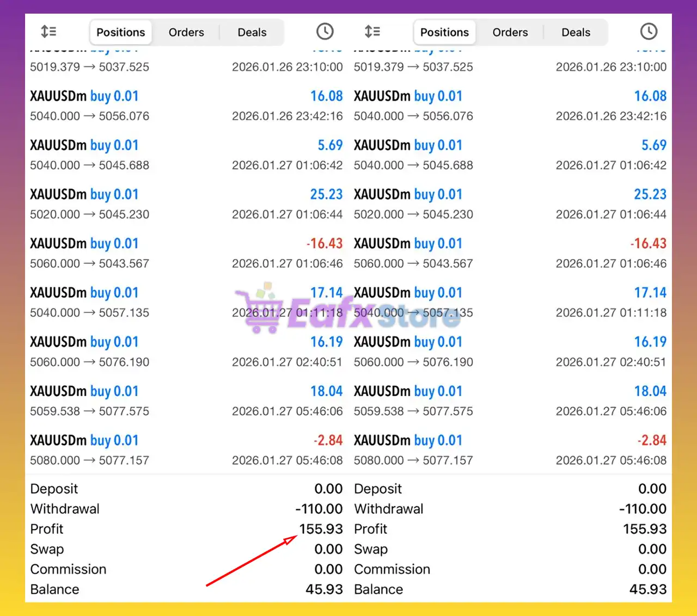
Task: Click Withdrawal row in right panel
Action: [x=510, y=509]
